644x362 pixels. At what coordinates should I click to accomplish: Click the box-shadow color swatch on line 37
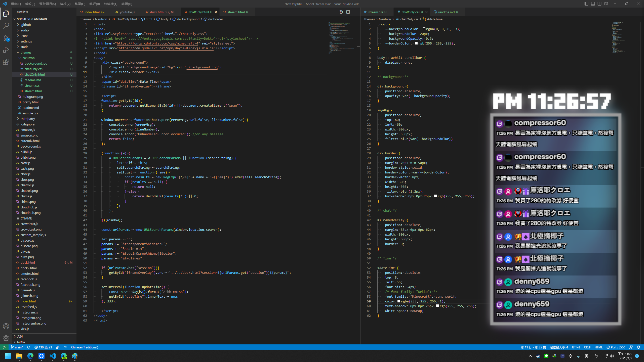(x=435, y=196)
